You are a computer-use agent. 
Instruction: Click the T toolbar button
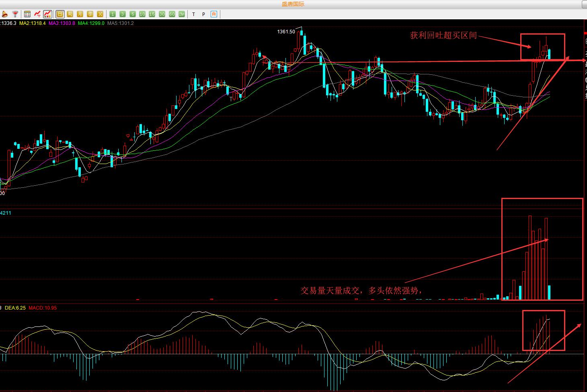click(x=194, y=14)
